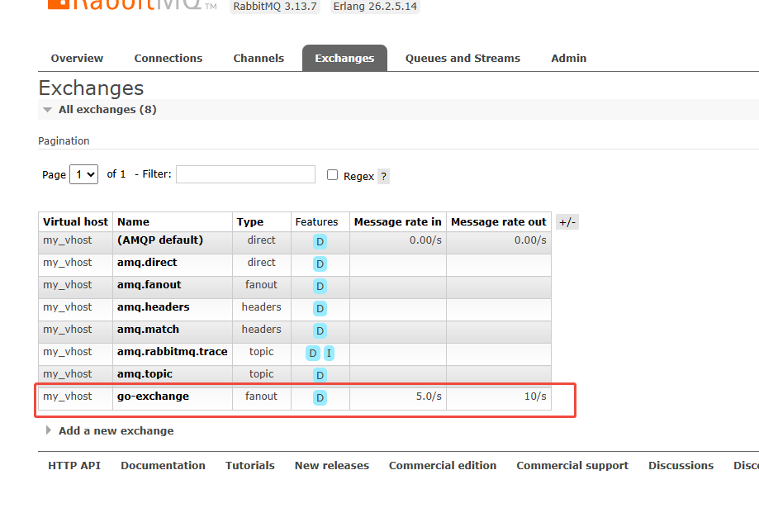Click the D badge in AMQP default row
Image resolution: width=759 pixels, height=532 pixels.
coord(320,241)
